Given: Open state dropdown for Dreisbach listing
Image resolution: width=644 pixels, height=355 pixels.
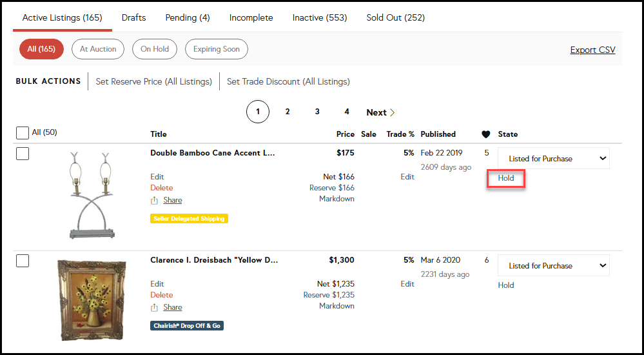Looking at the screenshot, I should tap(554, 265).
